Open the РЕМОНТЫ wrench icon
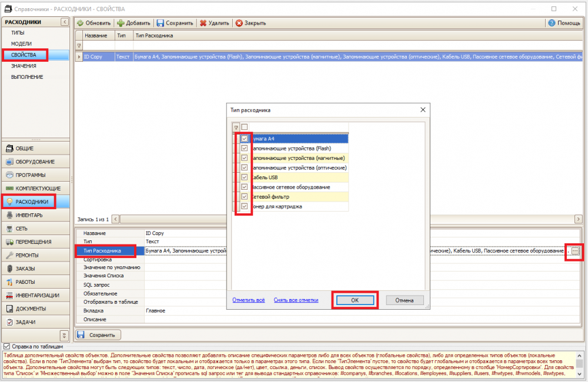The image size is (588, 382). [x=10, y=255]
